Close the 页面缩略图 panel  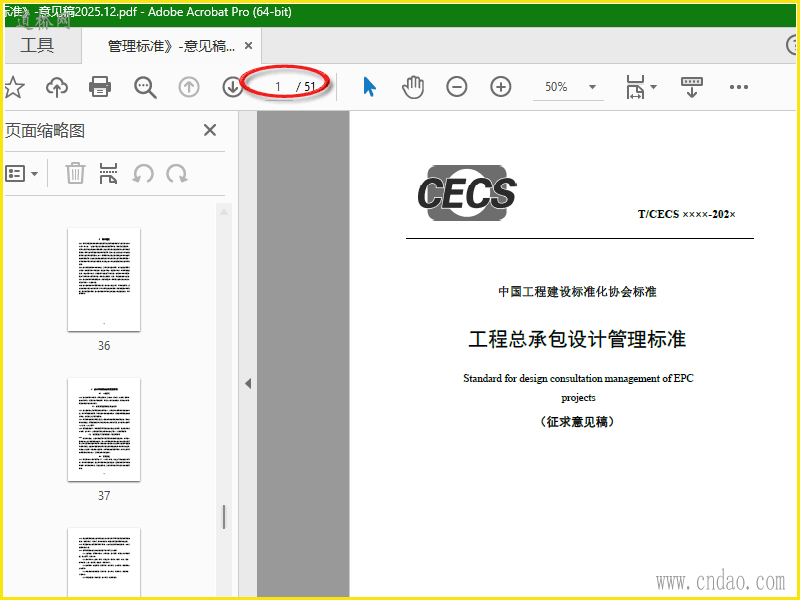pyautogui.click(x=210, y=130)
